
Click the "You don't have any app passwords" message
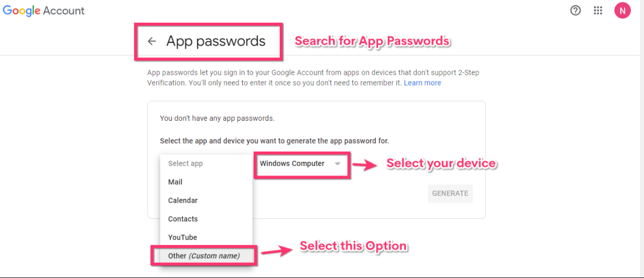click(x=217, y=118)
